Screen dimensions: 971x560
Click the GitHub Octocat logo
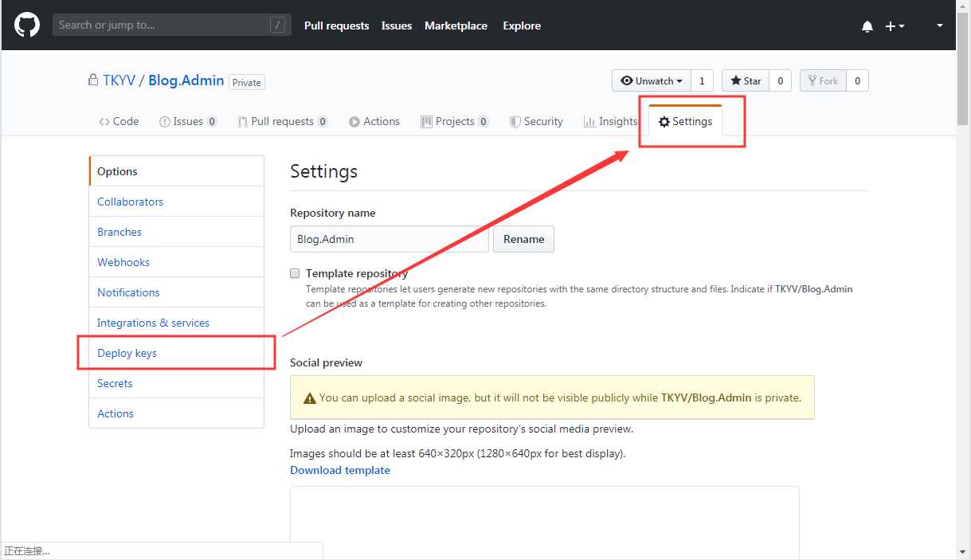27,25
